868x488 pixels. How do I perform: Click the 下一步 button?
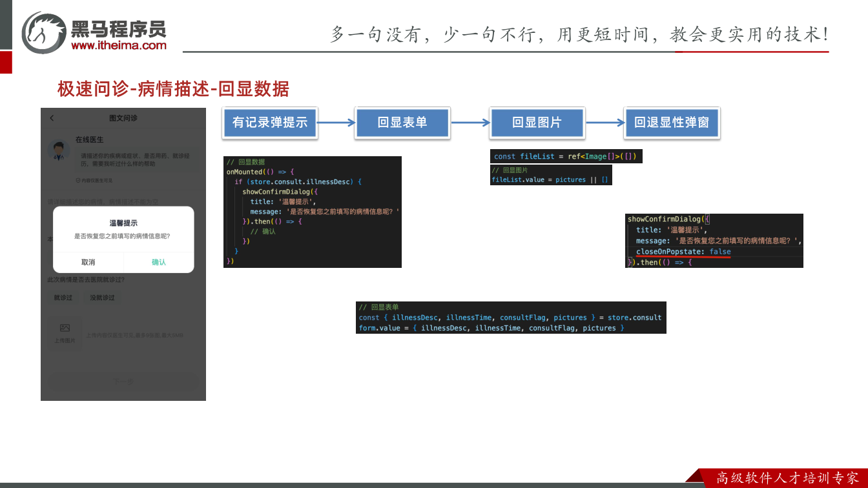point(123,381)
